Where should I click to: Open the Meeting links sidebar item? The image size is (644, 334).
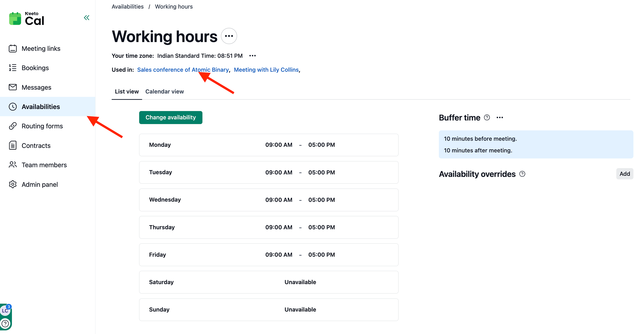pos(41,48)
